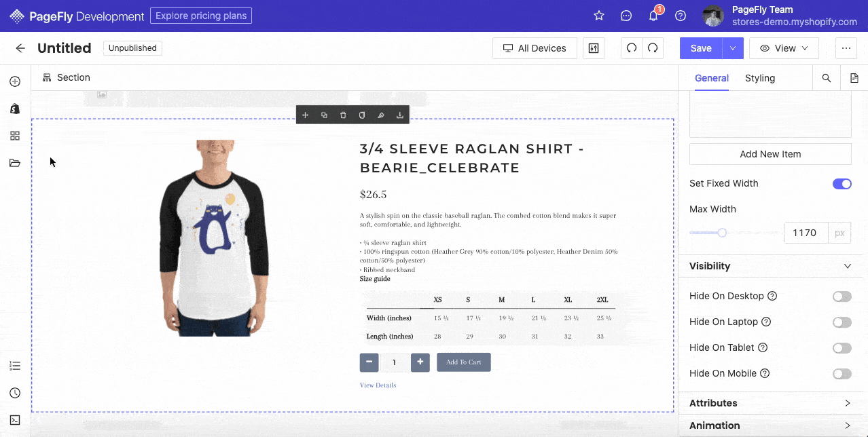Click the Add New Item button

[x=770, y=154]
